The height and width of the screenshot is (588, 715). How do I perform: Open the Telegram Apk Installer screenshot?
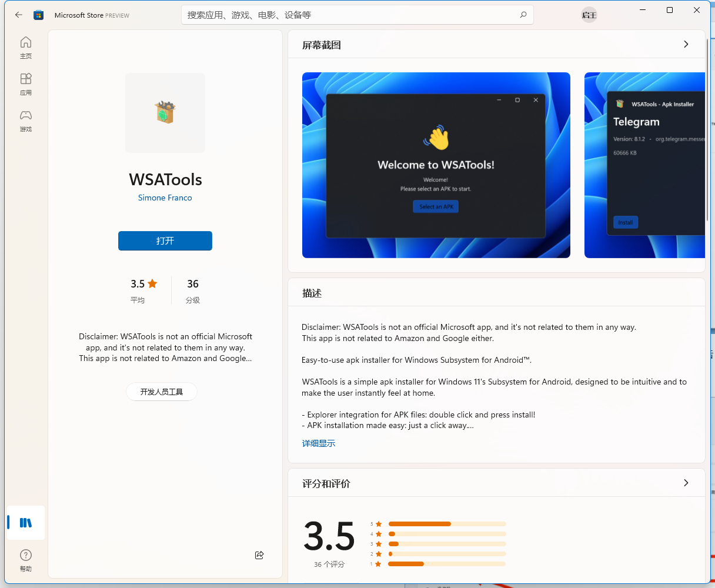[644, 165]
